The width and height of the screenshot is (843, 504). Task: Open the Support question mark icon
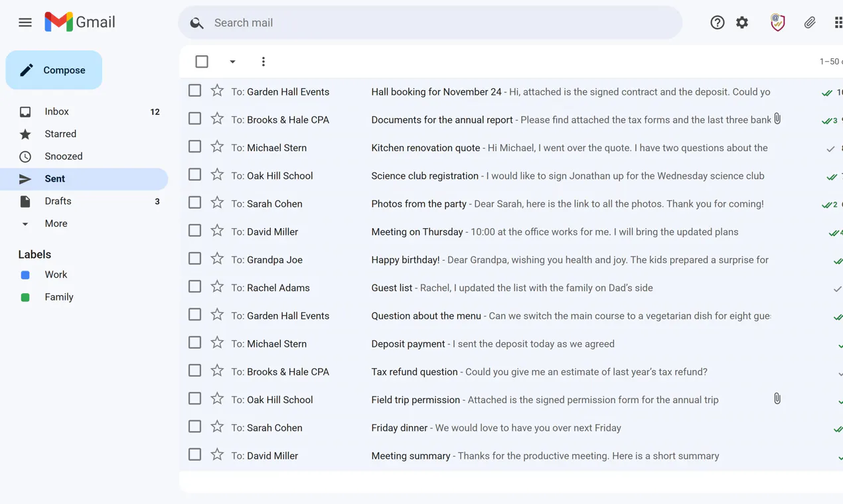pyautogui.click(x=717, y=23)
